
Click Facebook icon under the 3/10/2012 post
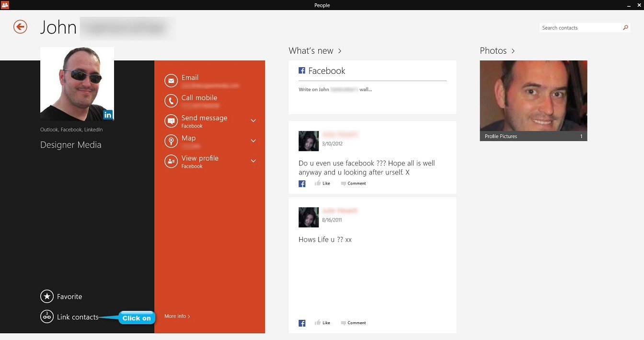302,184
